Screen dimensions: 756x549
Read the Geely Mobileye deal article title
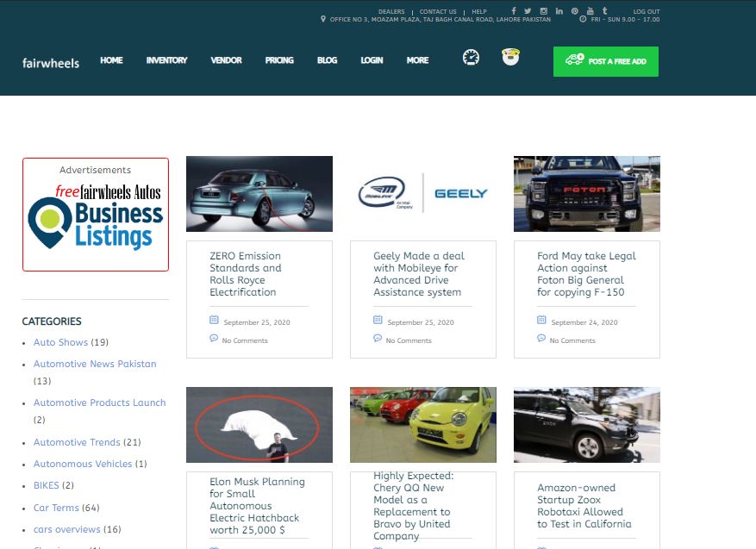tap(418, 274)
